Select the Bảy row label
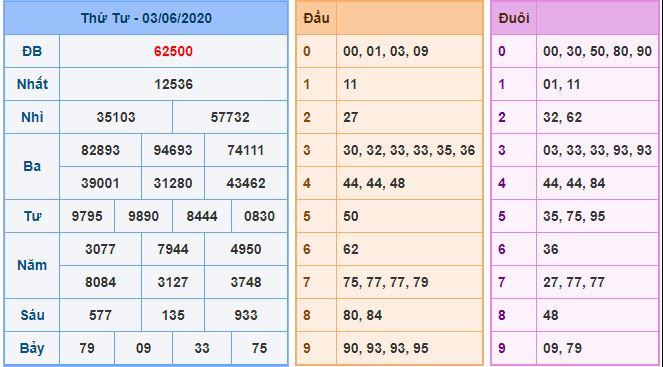The height and width of the screenshot is (367, 663). coord(32,348)
